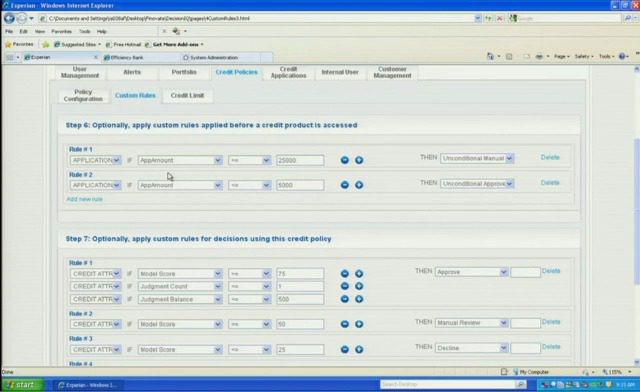Click minus button in Step 7 Rule #3
This screenshot has width=640, height=392.
[x=345, y=350]
